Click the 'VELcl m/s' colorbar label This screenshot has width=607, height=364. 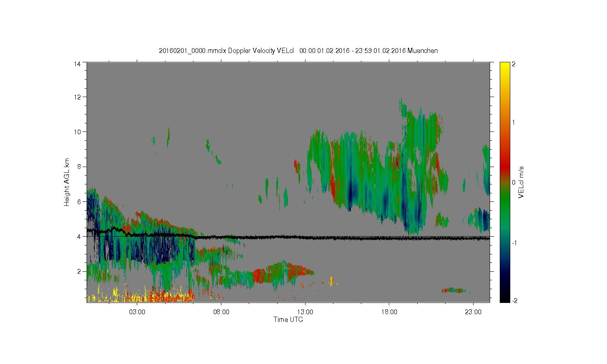521,182
